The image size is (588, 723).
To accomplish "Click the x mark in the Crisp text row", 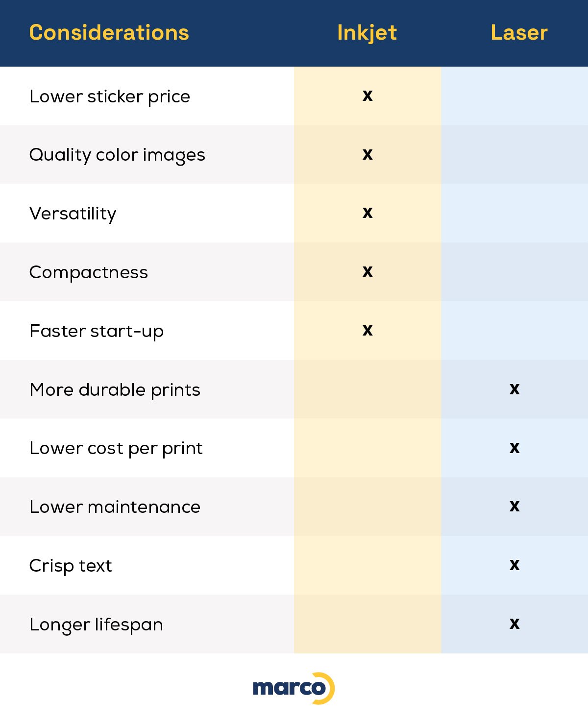I will pyautogui.click(x=514, y=565).
